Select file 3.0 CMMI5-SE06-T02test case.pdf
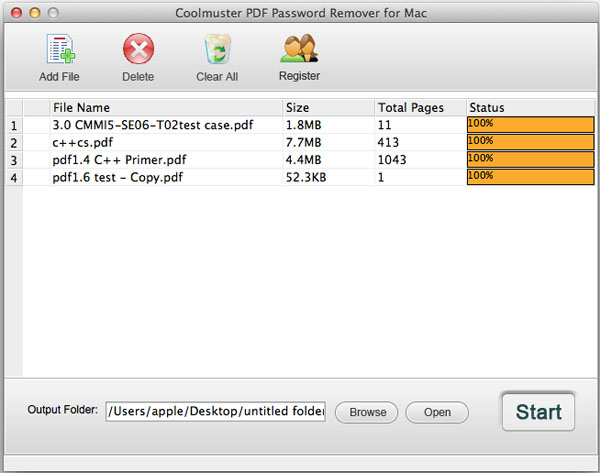The image size is (600, 473). 153,125
